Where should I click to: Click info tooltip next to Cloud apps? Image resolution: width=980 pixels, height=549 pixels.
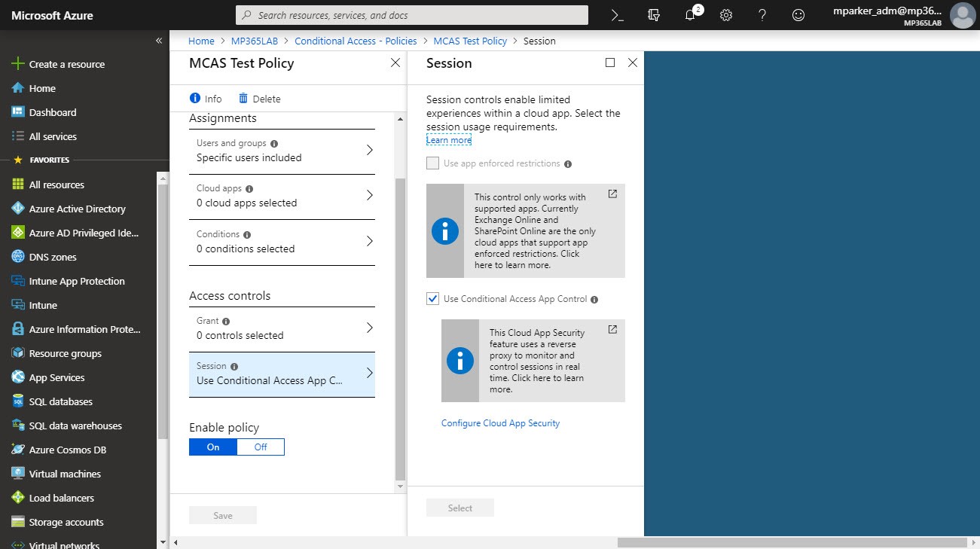click(249, 188)
